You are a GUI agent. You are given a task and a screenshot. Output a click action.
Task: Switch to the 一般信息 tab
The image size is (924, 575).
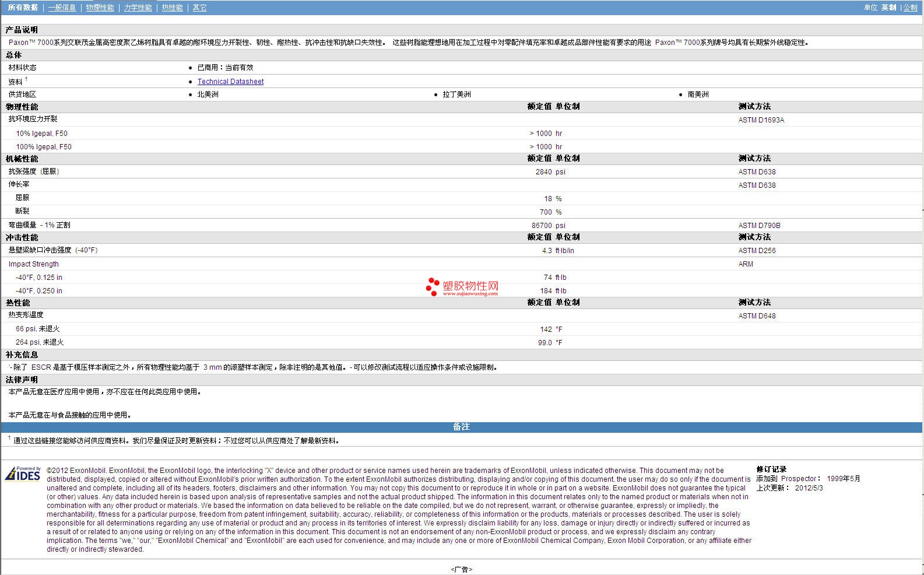pyautogui.click(x=62, y=8)
